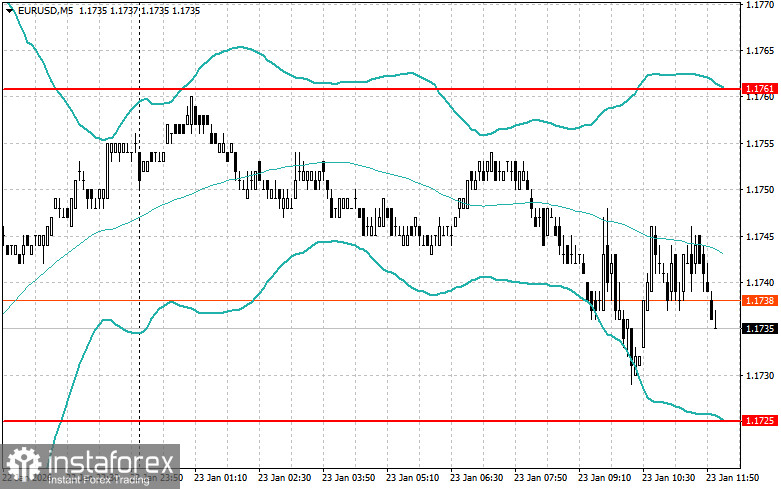Screen dimensions: 781x489
Task: Click the OHLC values 1.1735 1.1737 1.1735 1.1735
Action: 139,10
